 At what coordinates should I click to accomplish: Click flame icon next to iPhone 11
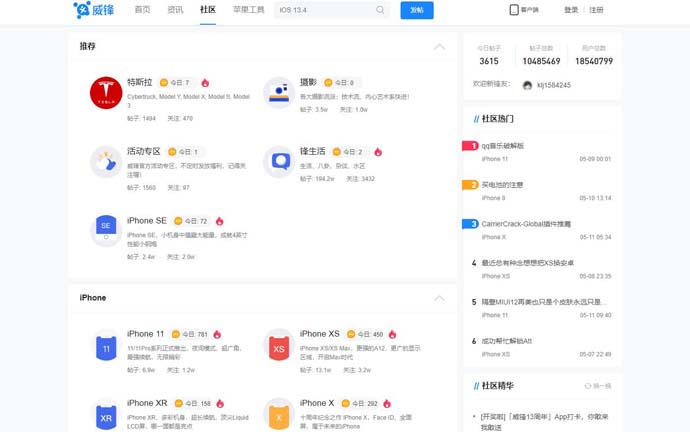pyautogui.click(x=217, y=334)
